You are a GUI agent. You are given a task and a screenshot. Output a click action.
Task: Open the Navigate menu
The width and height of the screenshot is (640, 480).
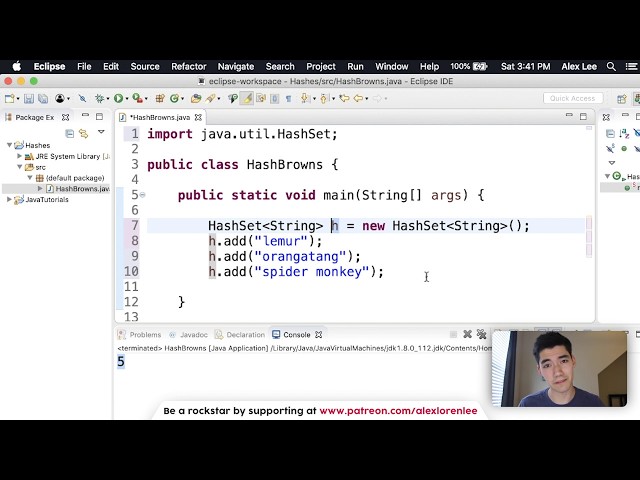coord(236,66)
